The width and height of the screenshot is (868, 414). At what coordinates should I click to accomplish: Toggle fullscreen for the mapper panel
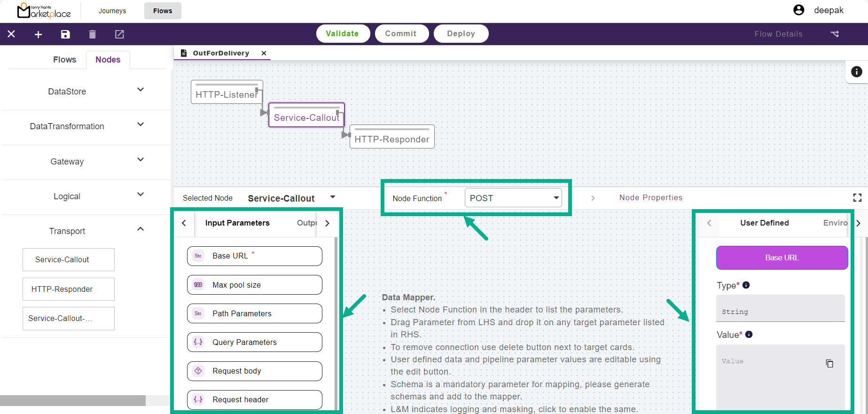click(x=857, y=198)
